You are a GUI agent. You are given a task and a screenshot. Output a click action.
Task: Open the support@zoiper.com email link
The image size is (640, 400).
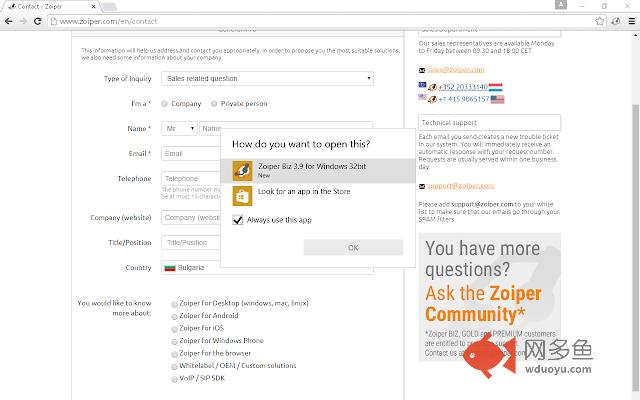point(460,186)
